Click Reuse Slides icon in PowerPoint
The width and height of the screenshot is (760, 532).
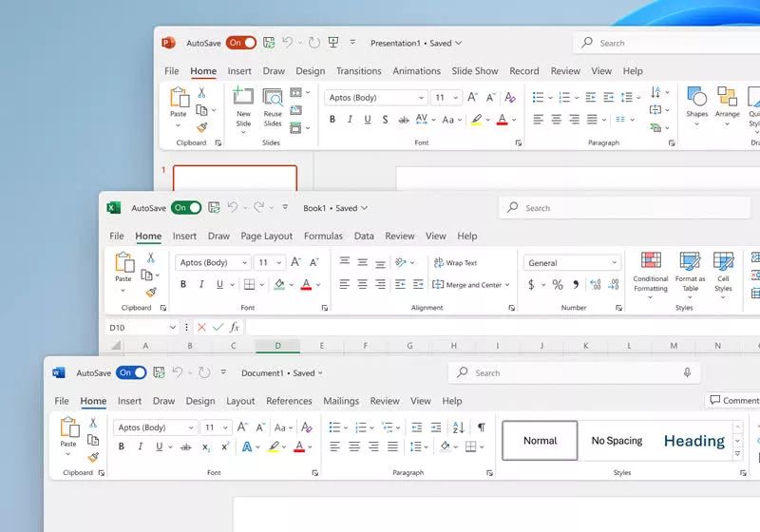click(x=273, y=97)
